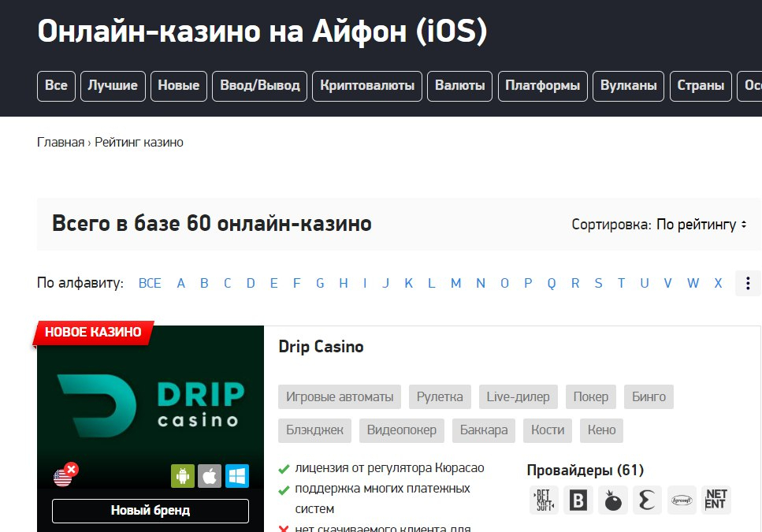The width and height of the screenshot is (762, 532).
Task: Filter casinos by letter I
Action: 365,283
